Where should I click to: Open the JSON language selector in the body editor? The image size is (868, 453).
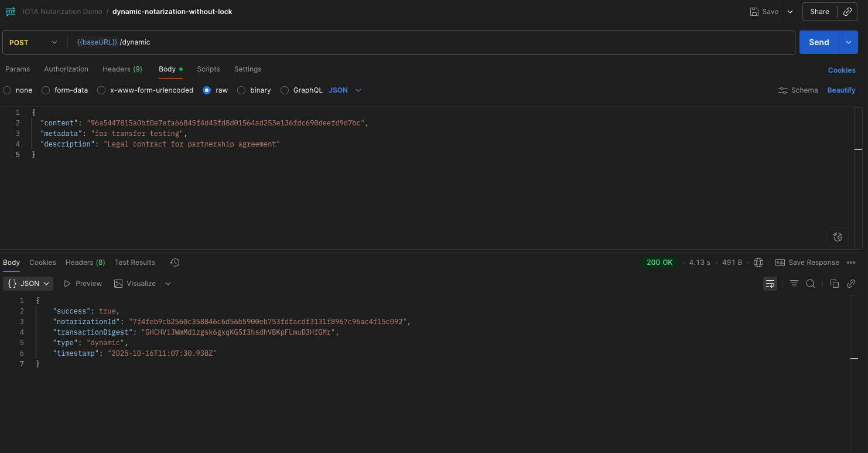coord(345,90)
